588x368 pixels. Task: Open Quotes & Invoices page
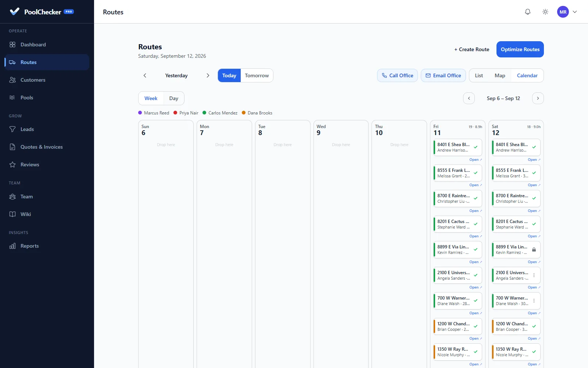(x=47, y=147)
